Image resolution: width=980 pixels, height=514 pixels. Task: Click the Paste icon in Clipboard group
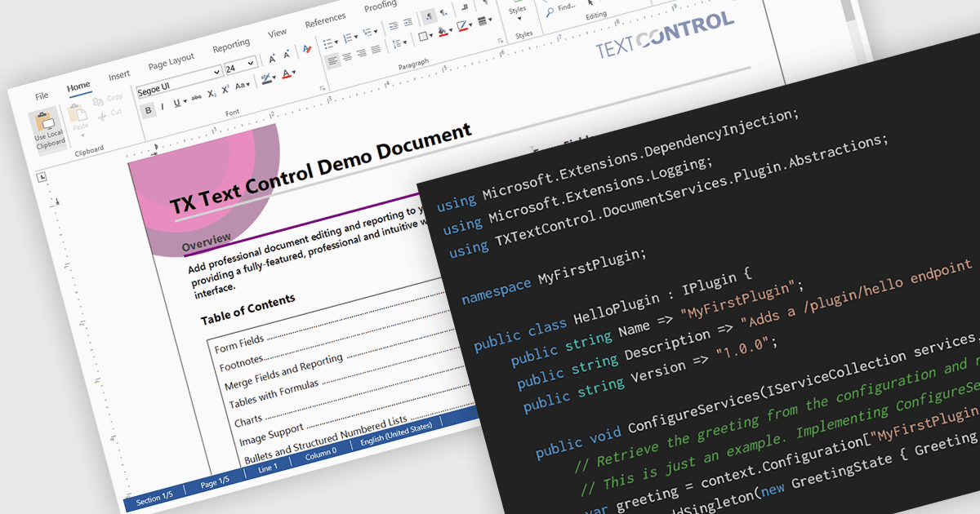[x=77, y=113]
